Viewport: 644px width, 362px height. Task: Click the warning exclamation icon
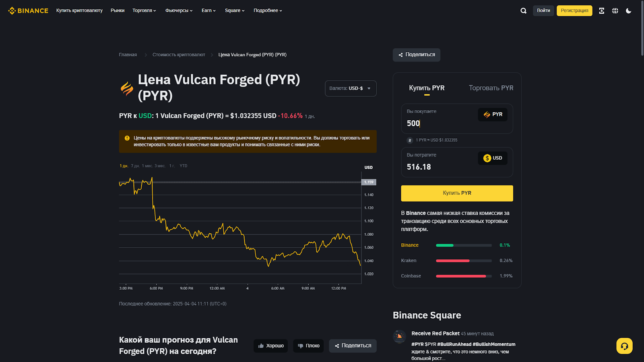[127, 138]
